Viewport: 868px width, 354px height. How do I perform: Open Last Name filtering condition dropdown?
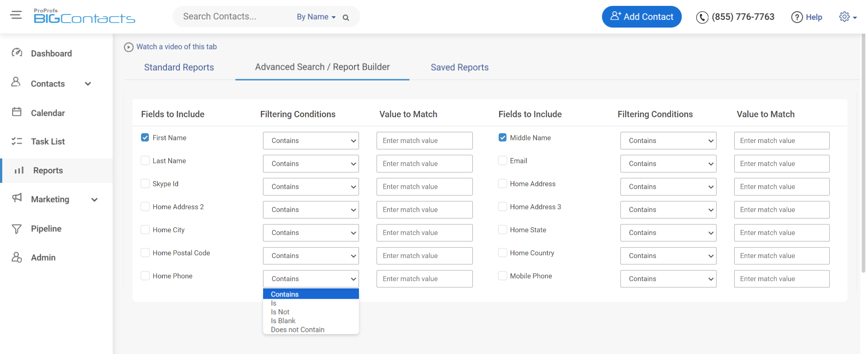(311, 163)
